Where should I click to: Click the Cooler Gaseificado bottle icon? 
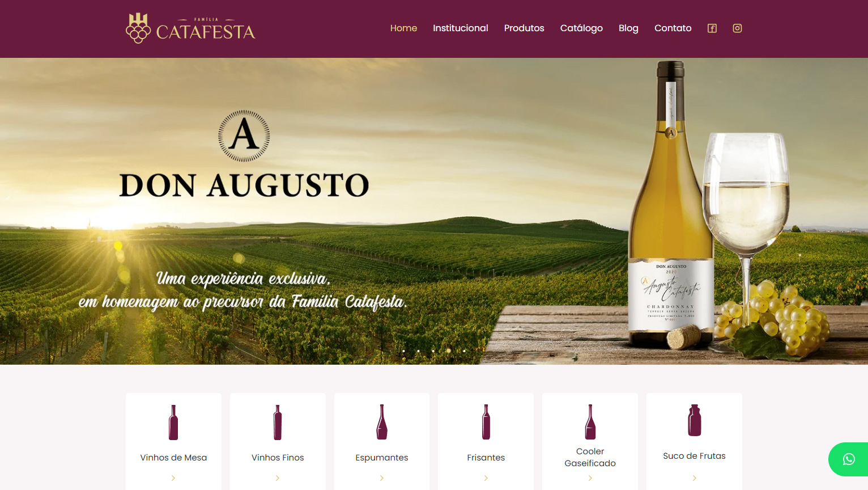pos(590,422)
